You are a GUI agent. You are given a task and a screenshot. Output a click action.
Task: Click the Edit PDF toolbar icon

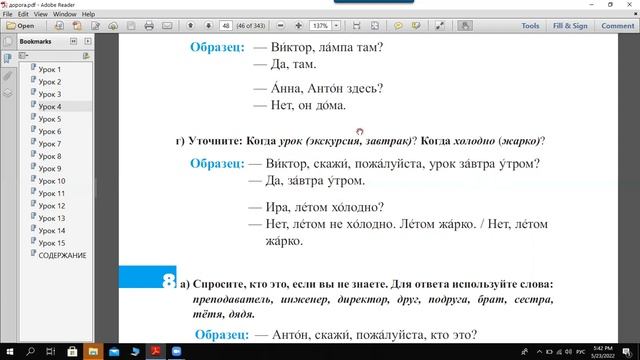coord(95,26)
